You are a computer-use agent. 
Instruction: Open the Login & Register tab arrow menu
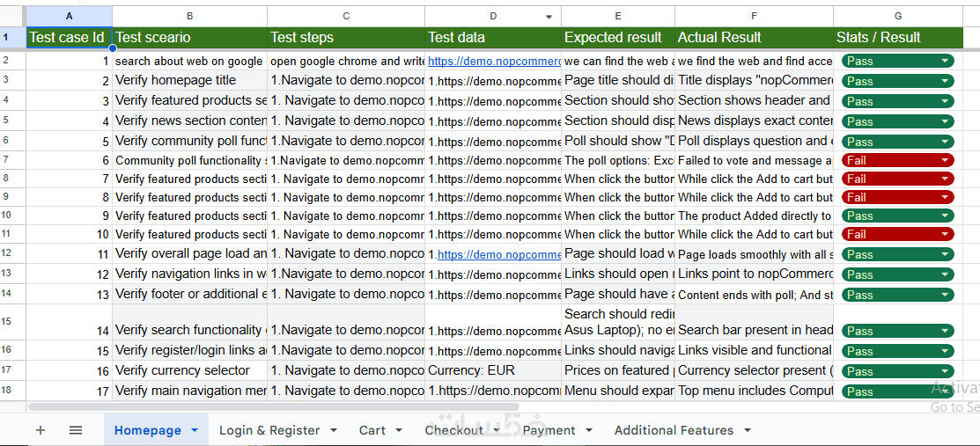pyautogui.click(x=334, y=430)
